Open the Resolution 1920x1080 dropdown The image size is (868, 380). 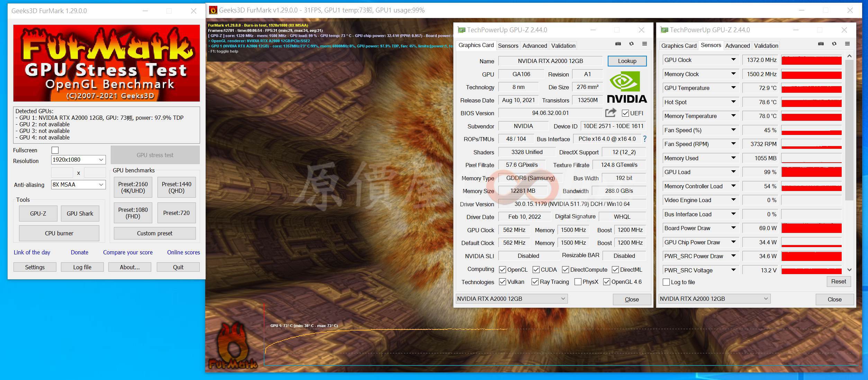click(x=78, y=160)
